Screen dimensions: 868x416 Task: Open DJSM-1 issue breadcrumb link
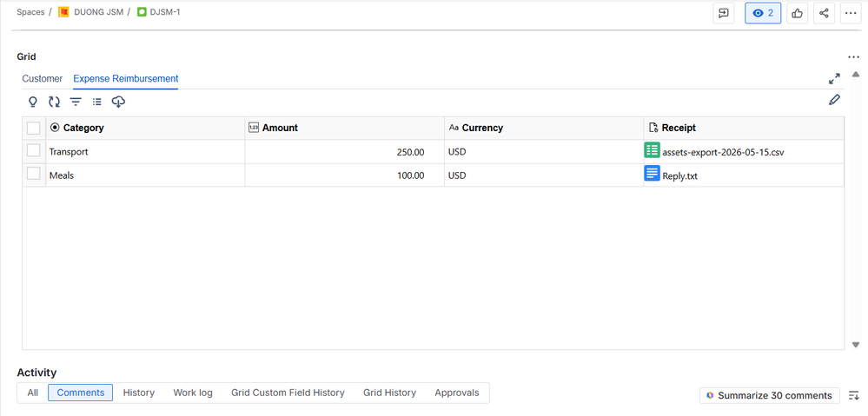point(165,11)
